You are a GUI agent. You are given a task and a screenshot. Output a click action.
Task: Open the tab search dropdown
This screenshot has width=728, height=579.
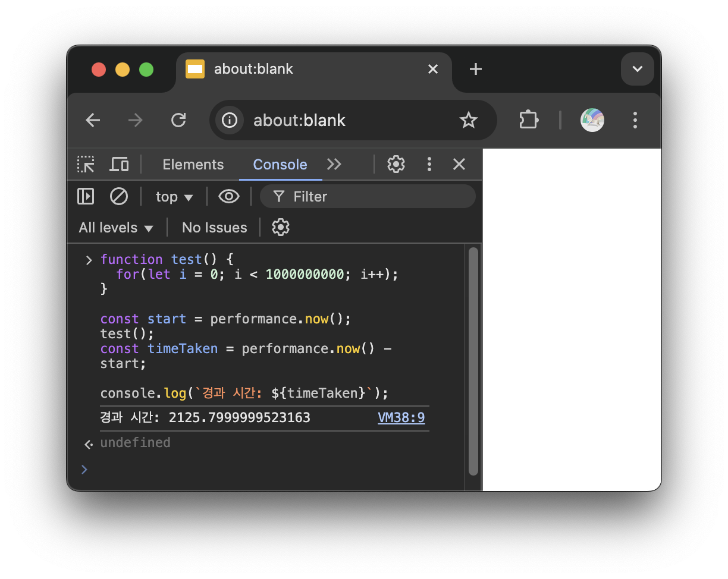click(x=638, y=70)
